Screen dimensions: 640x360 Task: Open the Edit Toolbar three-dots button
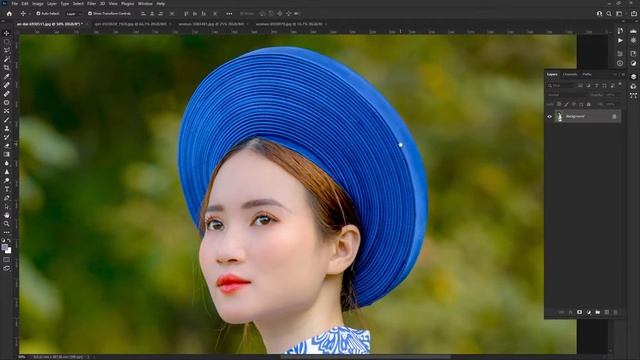tap(7, 232)
